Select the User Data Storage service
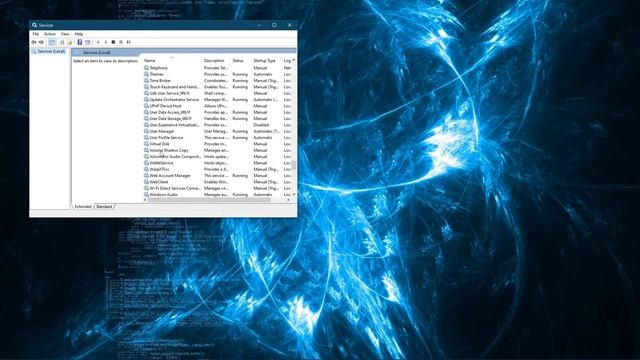This screenshot has height=360, width=640. [x=217, y=118]
